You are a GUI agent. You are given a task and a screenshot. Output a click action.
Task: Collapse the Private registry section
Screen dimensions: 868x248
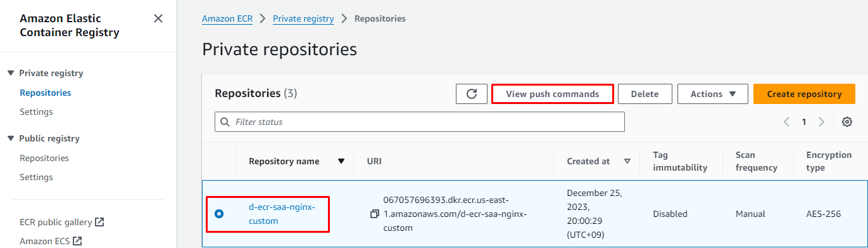(x=11, y=73)
